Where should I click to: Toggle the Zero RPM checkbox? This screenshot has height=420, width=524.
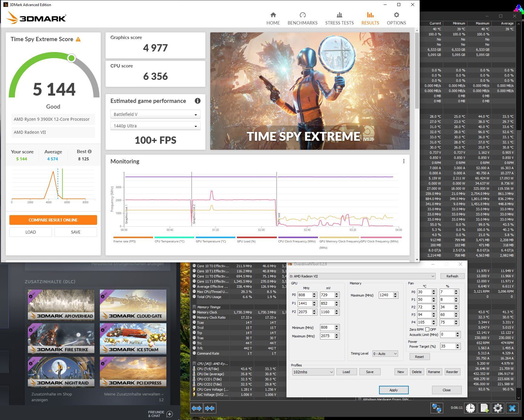pyautogui.click(x=427, y=329)
